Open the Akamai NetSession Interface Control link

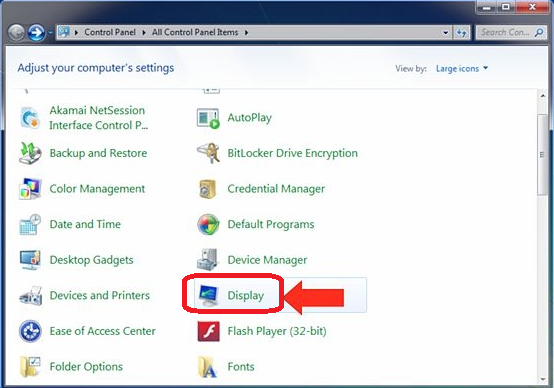pos(99,118)
